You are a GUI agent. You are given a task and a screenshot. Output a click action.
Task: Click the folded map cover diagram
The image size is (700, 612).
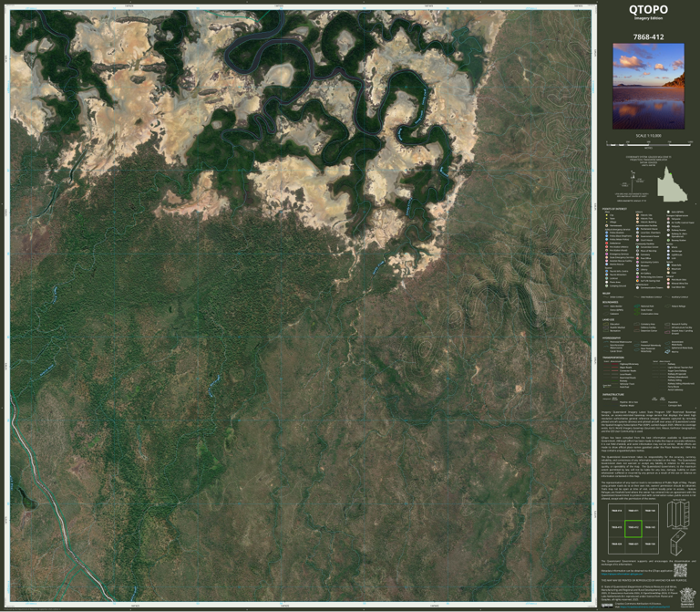pos(678,545)
